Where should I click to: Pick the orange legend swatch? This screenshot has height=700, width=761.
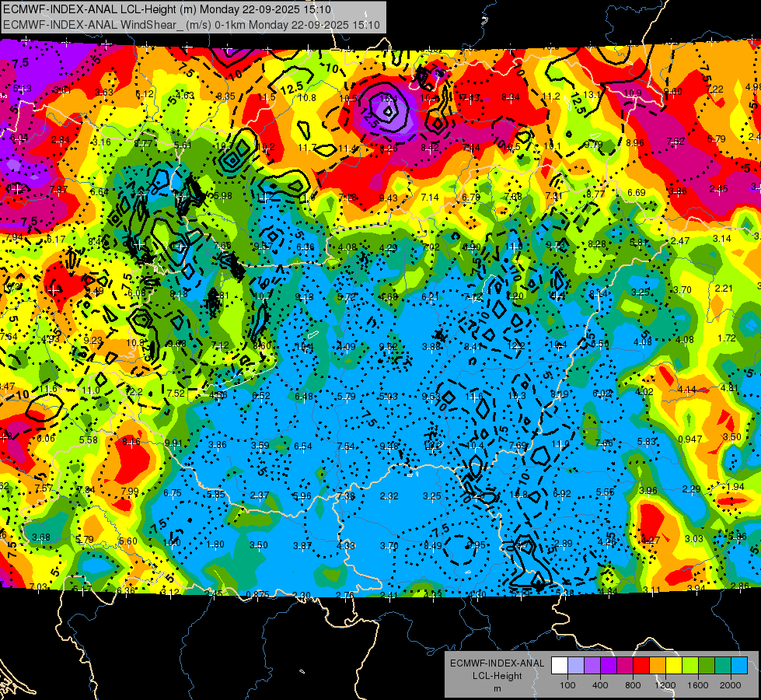[x=658, y=666]
